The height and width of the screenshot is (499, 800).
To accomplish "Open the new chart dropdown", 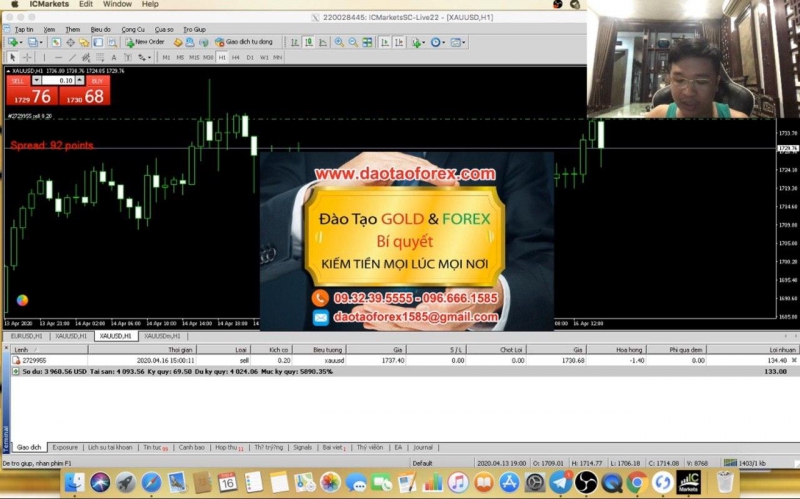I will (x=15, y=42).
